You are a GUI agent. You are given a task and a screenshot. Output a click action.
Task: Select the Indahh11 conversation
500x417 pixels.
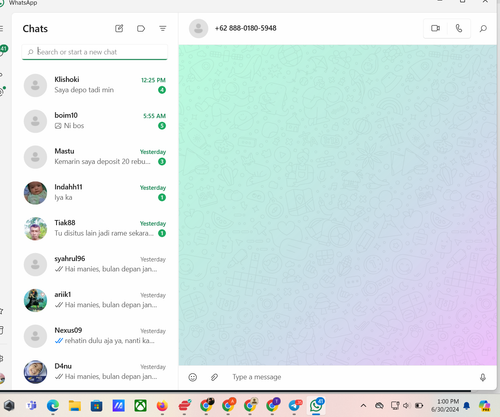point(95,192)
